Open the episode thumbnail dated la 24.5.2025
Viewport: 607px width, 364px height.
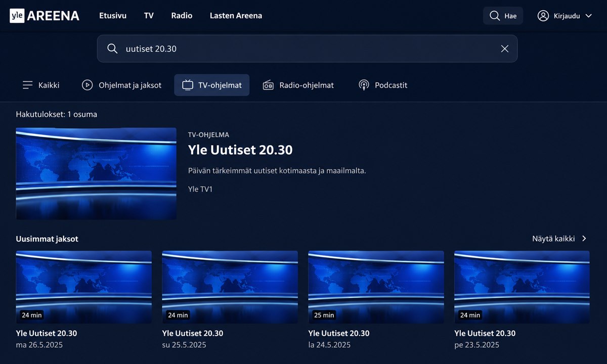click(376, 287)
